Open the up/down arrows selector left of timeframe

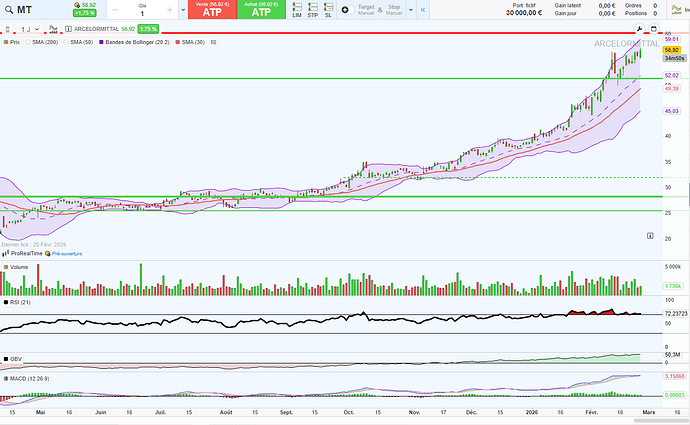click(x=7, y=30)
